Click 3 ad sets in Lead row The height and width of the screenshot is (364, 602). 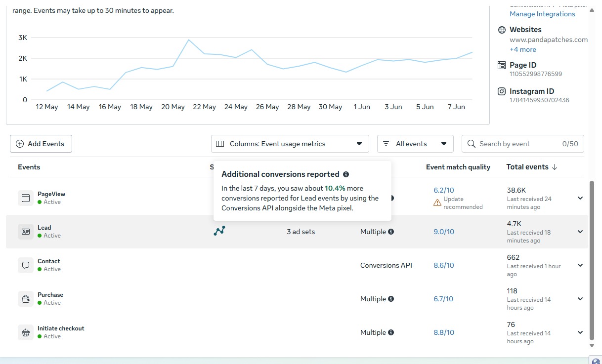click(x=301, y=232)
